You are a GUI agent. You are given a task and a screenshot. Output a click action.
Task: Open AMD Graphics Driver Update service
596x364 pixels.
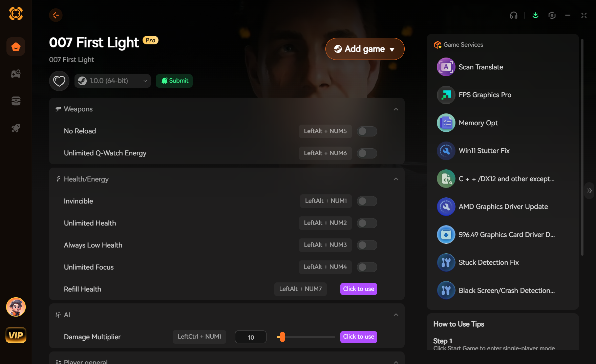point(503,207)
